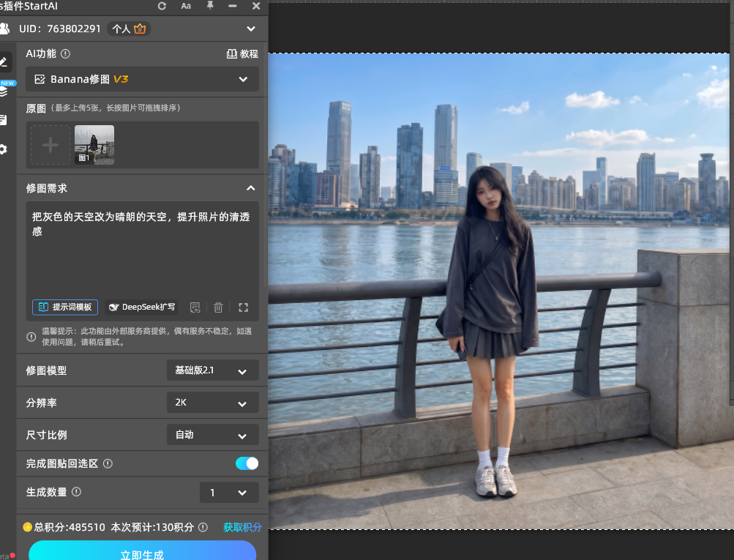Toggle 完成图贴回选区 switch

click(247, 463)
